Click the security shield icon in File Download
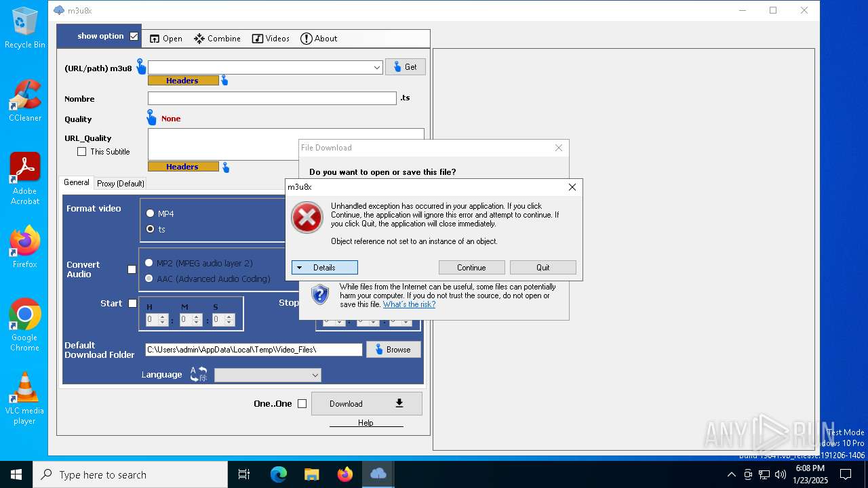This screenshot has height=488, width=868. pos(320,295)
